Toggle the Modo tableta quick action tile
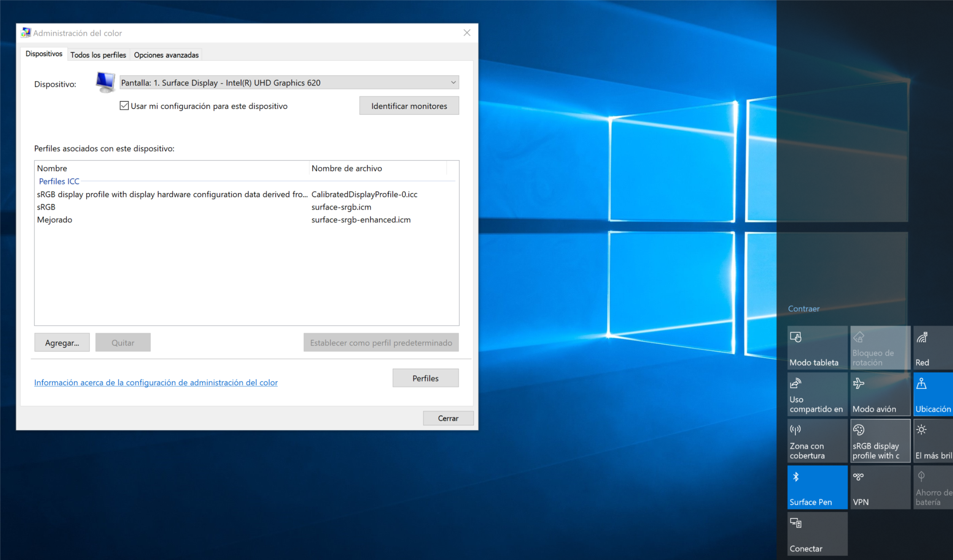Viewport: 953px width, 560px height. pos(817,347)
